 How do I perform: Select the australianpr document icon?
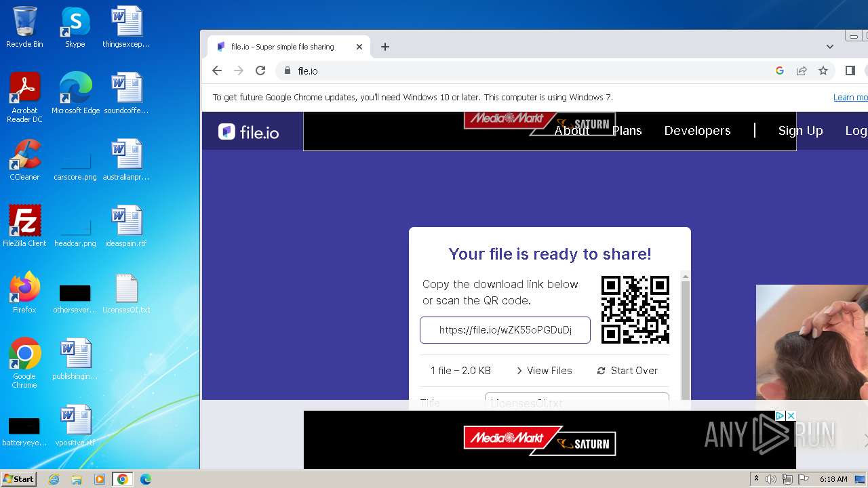coord(126,160)
